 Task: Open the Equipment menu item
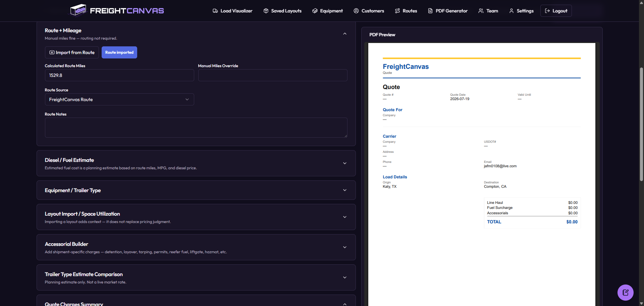[328, 11]
